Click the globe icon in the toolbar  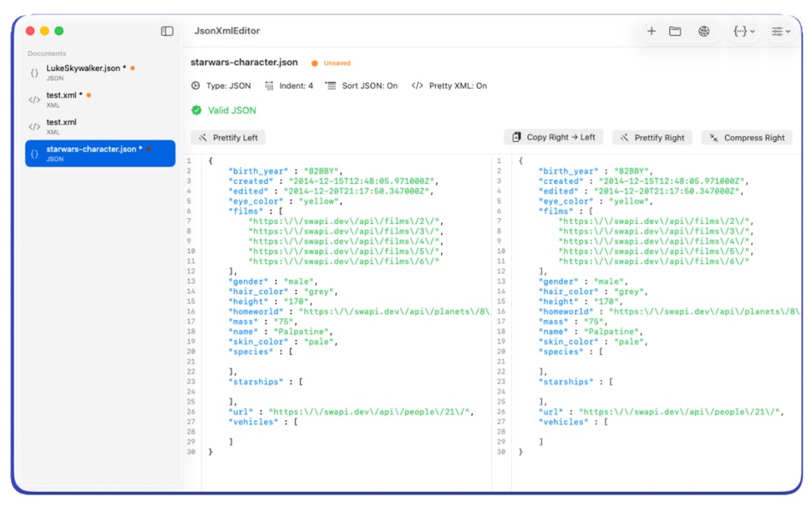[x=703, y=31]
